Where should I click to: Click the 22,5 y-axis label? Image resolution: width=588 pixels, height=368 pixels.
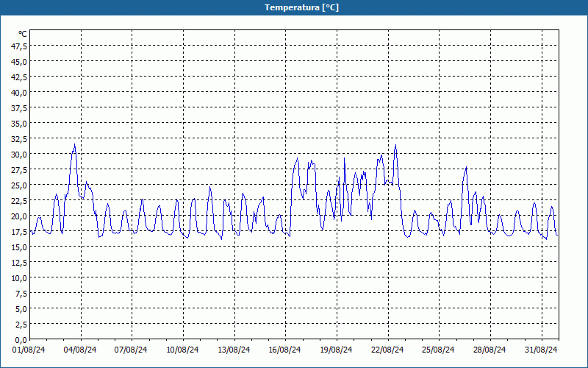coord(20,201)
